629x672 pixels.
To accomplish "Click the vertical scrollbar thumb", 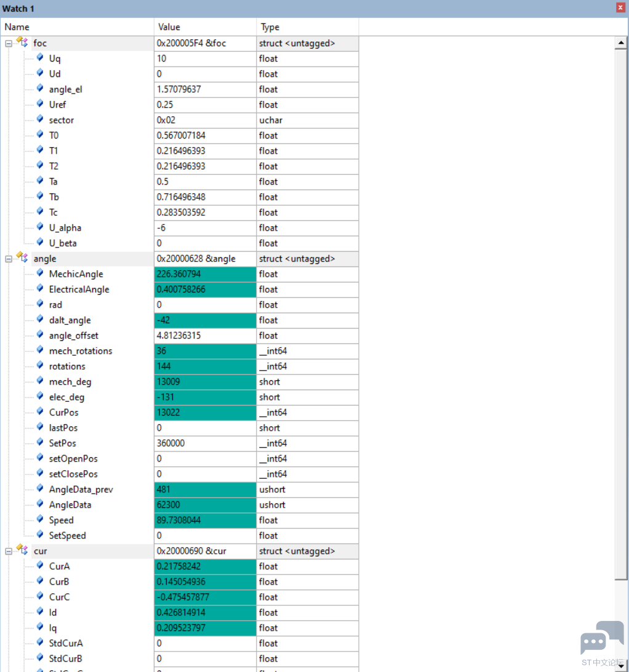I will (x=621, y=314).
